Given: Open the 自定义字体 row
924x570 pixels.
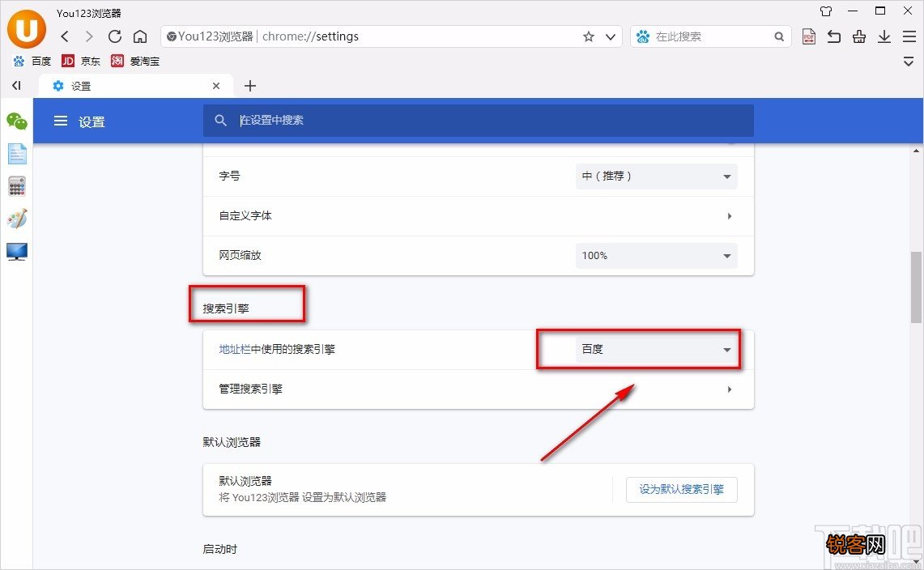Looking at the screenshot, I should (x=479, y=215).
